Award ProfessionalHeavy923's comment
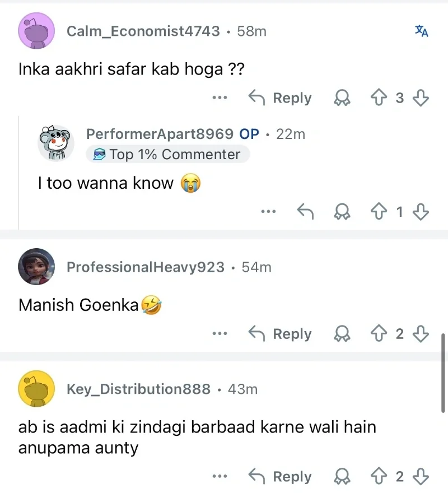This screenshot has width=448, height=493. pyautogui.click(x=342, y=334)
